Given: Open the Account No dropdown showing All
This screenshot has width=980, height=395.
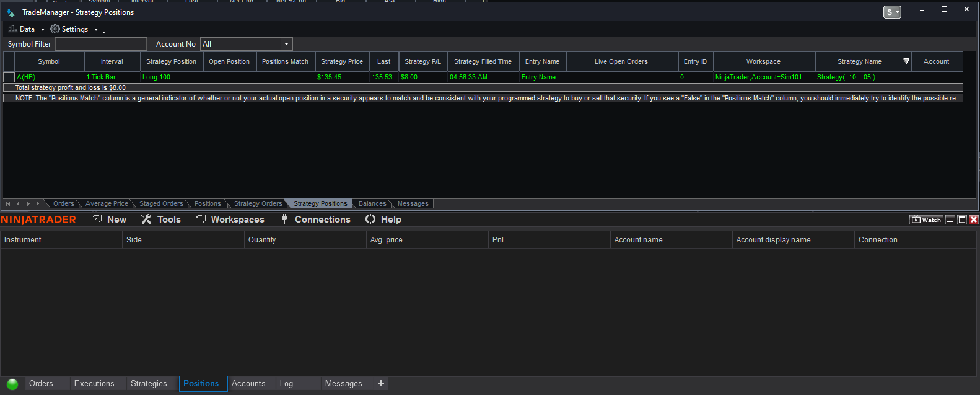Looking at the screenshot, I should [x=246, y=44].
